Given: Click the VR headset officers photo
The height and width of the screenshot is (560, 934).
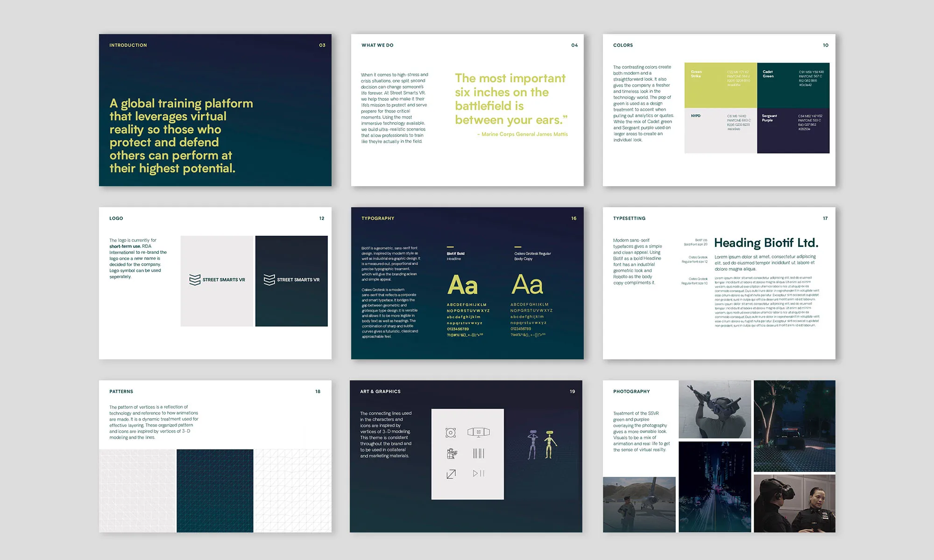Looking at the screenshot, I should click(x=794, y=504).
